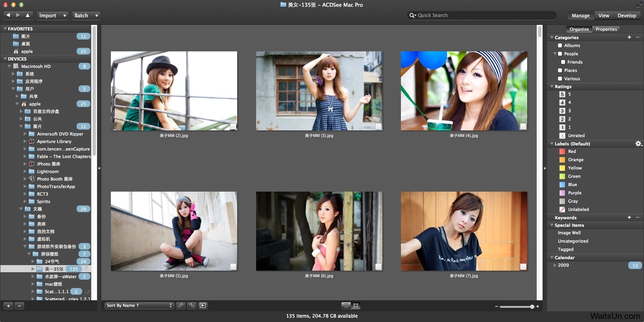Image resolution: width=644 pixels, height=322 pixels.
Task: Select rating 5 icon
Action: pos(562,94)
